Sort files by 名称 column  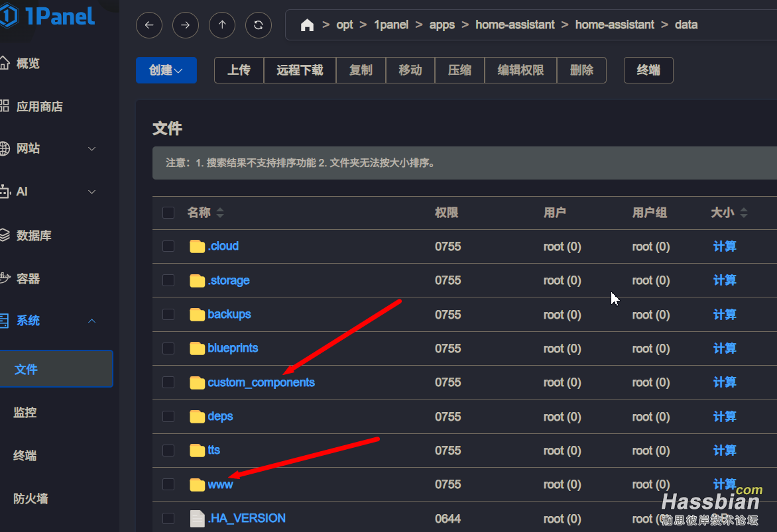[x=220, y=213]
